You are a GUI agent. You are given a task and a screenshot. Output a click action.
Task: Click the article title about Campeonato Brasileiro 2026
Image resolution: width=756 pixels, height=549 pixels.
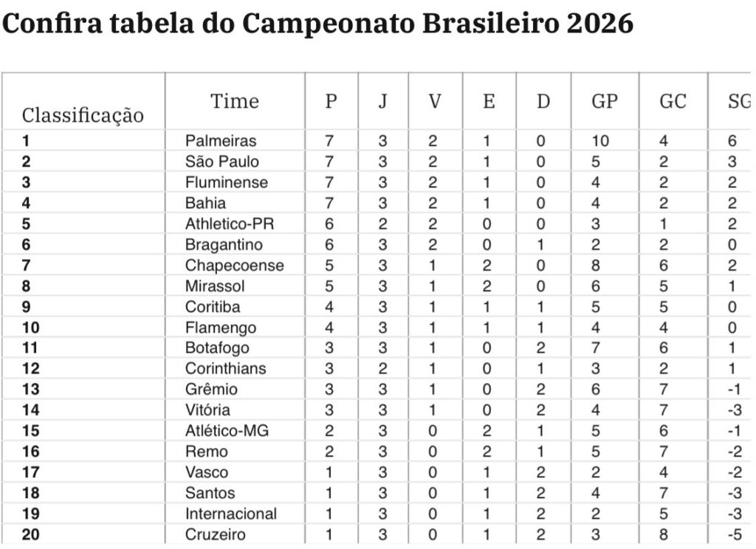tap(318, 24)
